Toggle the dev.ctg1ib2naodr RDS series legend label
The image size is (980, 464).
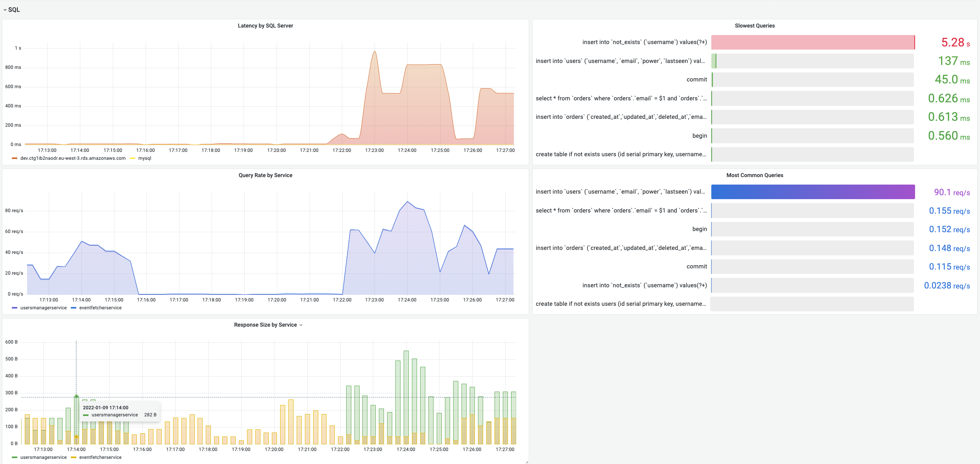point(73,158)
